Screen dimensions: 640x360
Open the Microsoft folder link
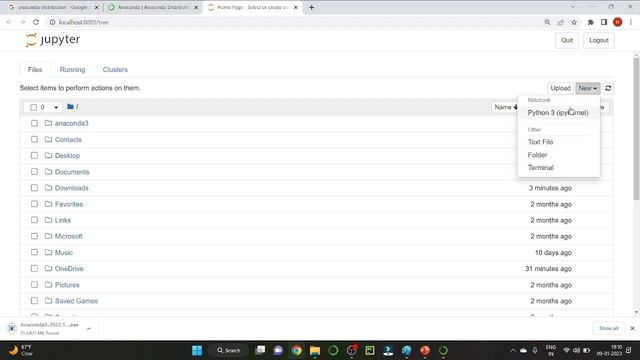tap(69, 236)
